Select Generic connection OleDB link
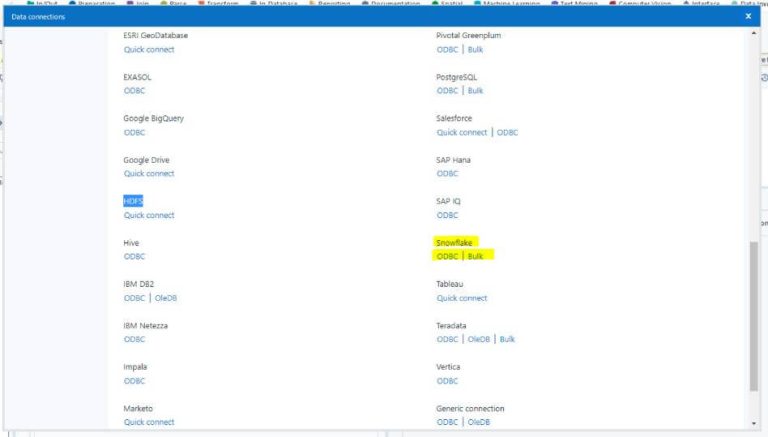Image resolution: width=768 pixels, height=437 pixels. click(x=479, y=422)
